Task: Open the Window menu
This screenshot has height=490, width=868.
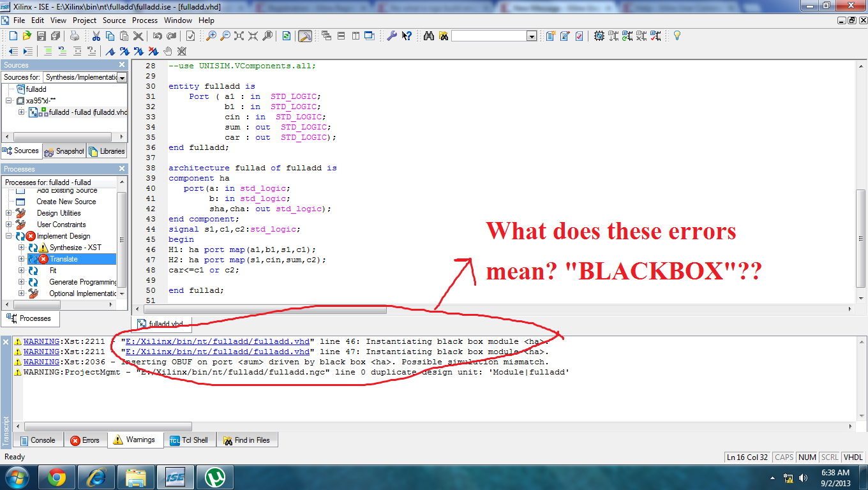Action: (178, 20)
